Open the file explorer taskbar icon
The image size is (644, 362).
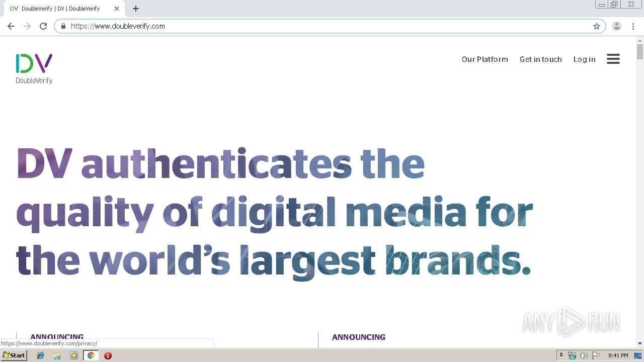point(57,355)
